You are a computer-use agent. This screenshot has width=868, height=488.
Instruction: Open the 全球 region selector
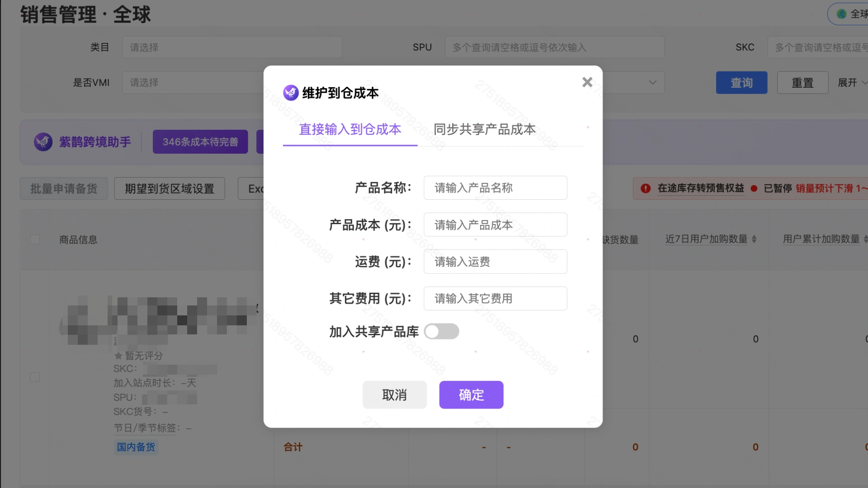[x=848, y=14]
